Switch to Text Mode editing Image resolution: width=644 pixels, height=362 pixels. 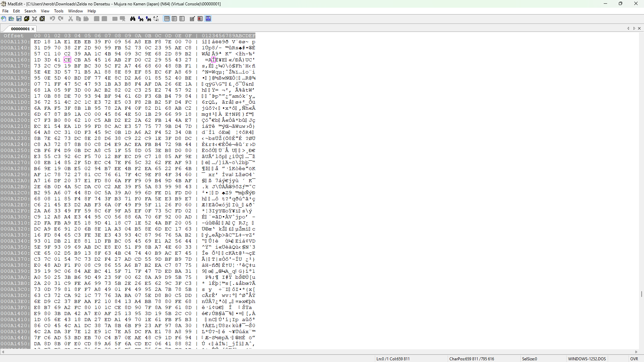point(192,19)
